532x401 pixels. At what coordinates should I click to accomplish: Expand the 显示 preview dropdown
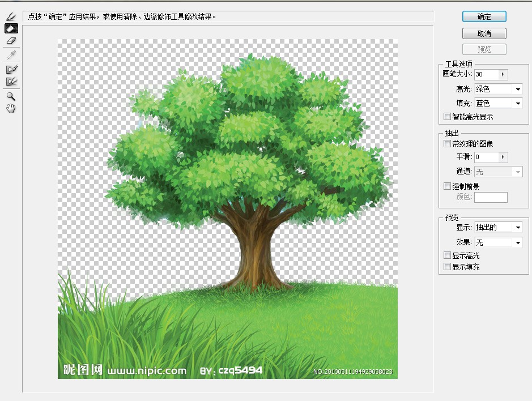point(517,228)
